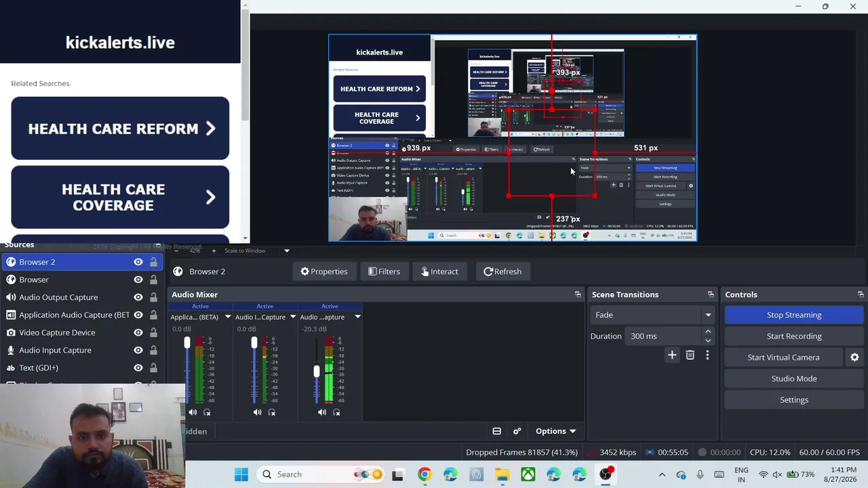Hide the Video Capture Device source
The width and height of the screenshot is (868, 488).
coord(138,332)
